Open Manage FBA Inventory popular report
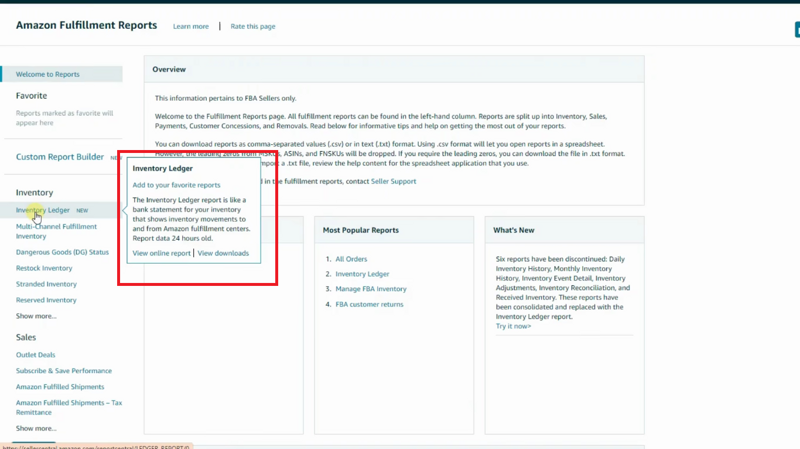Image resolution: width=800 pixels, height=449 pixels. pyautogui.click(x=371, y=289)
